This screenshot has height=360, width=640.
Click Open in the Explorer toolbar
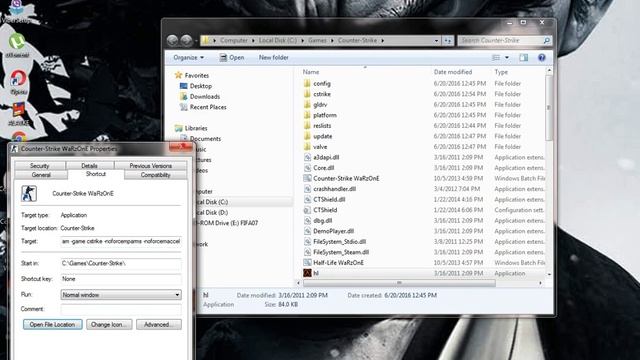click(x=232, y=58)
